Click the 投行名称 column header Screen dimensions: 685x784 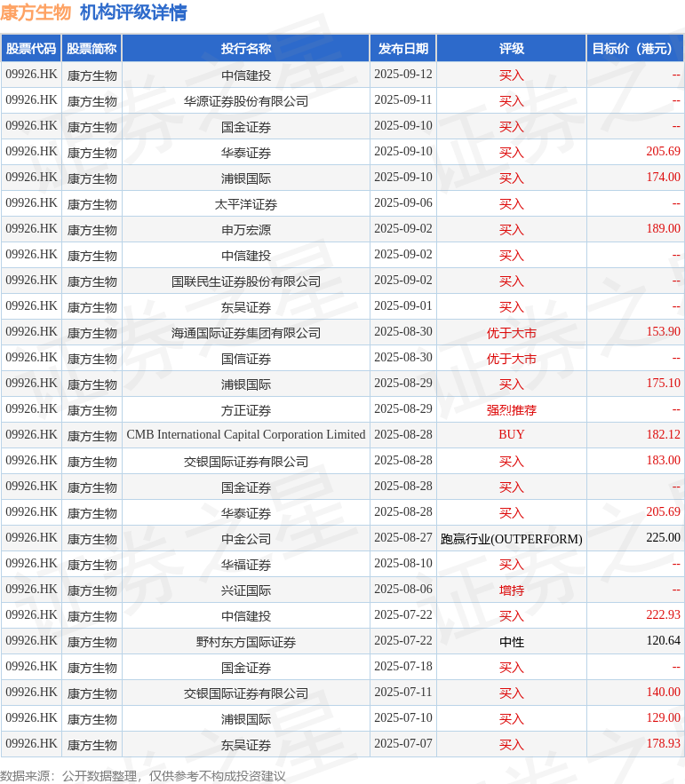246,49
